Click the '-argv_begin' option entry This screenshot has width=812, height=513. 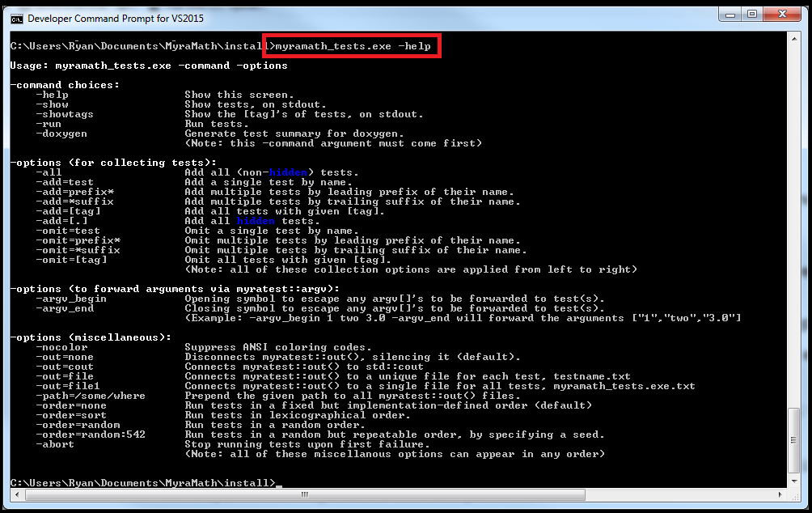point(71,299)
